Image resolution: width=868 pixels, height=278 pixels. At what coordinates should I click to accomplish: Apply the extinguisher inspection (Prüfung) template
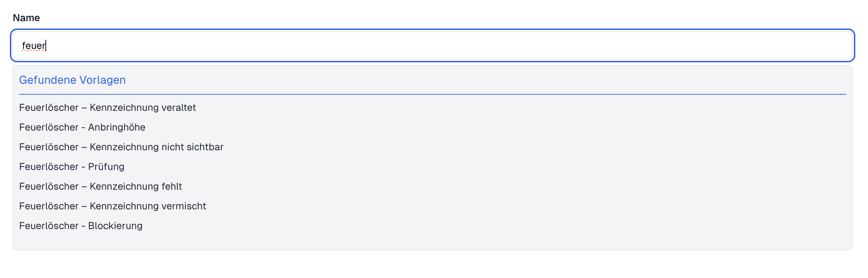72,167
